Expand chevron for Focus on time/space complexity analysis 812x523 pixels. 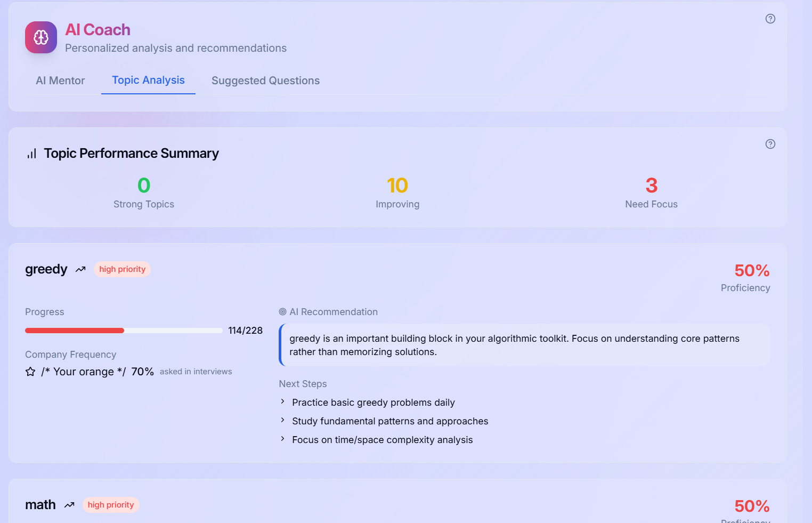click(x=282, y=439)
